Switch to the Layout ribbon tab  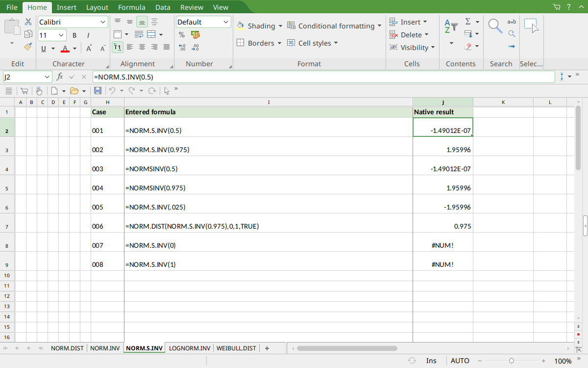click(97, 7)
